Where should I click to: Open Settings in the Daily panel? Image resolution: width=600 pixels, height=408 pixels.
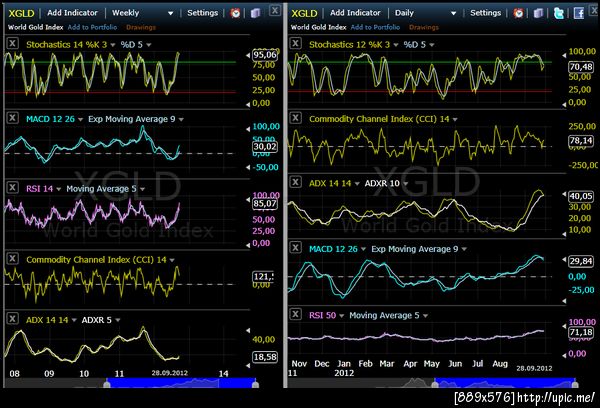(x=485, y=13)
